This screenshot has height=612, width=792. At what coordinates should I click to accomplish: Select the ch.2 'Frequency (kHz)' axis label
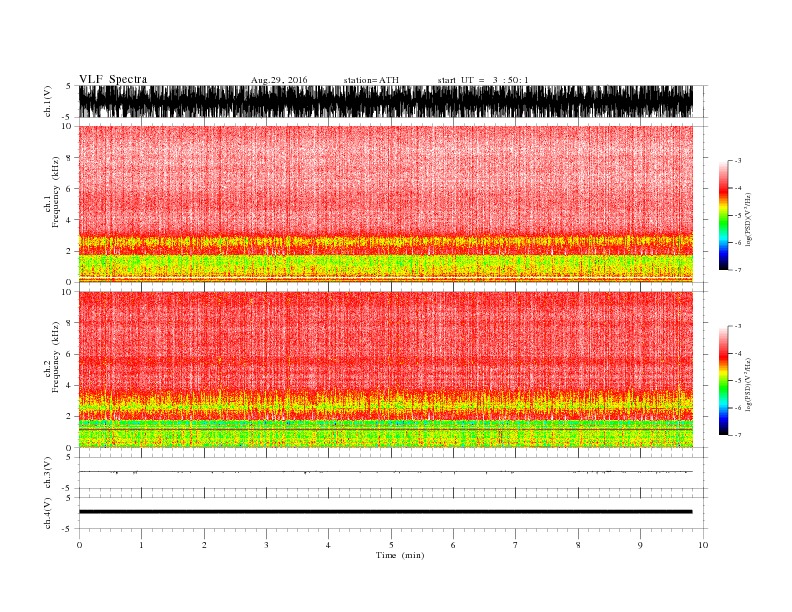[x=56, y=357]
